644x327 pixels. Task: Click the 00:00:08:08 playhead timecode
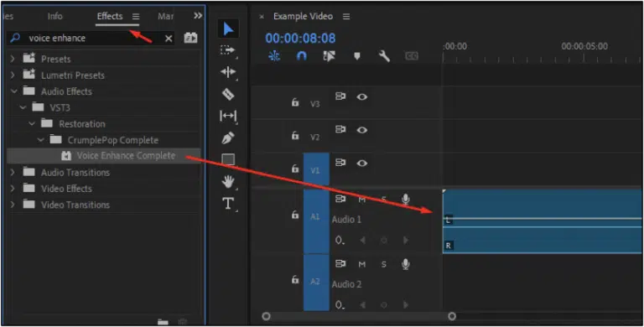click(x=300, y=39)
